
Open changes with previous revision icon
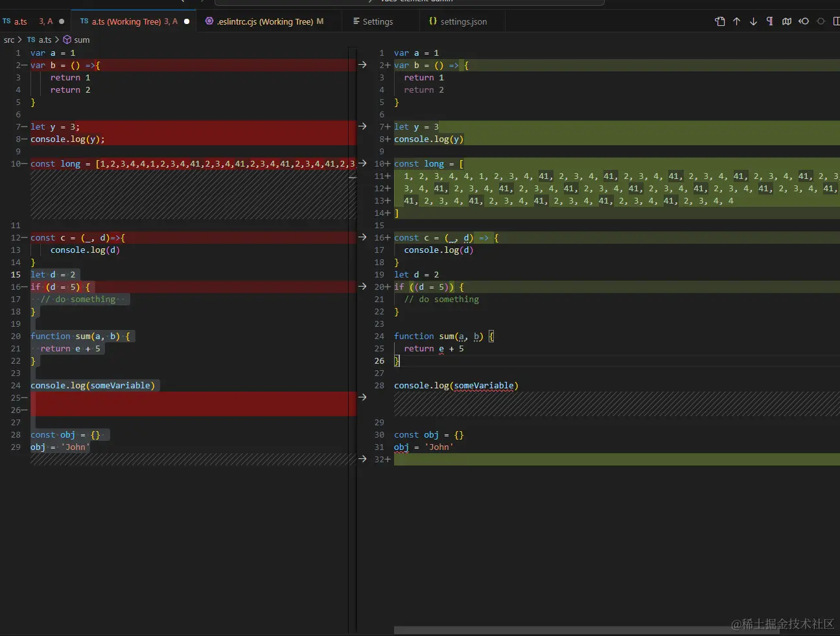804,21
